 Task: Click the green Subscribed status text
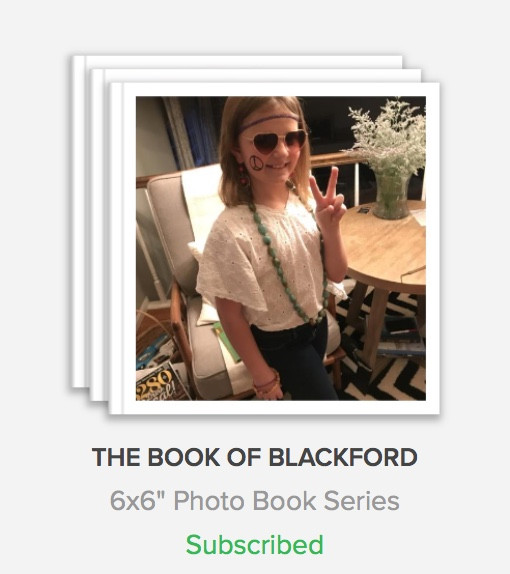coord(254,545)
